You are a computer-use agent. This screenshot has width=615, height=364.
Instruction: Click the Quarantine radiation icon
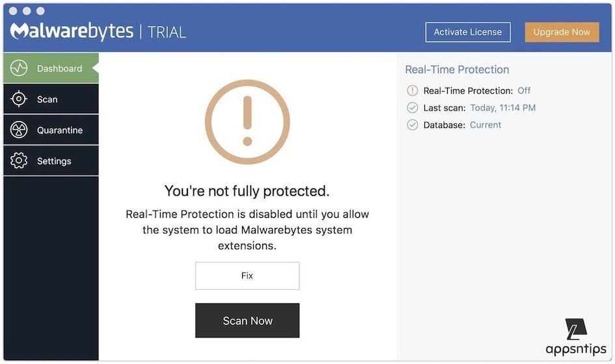pos(19,130)
